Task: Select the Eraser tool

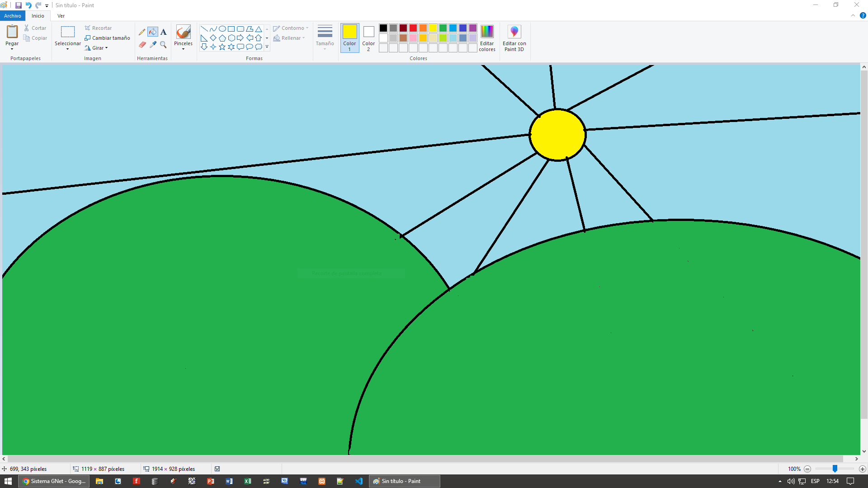Action: point(142,45)
